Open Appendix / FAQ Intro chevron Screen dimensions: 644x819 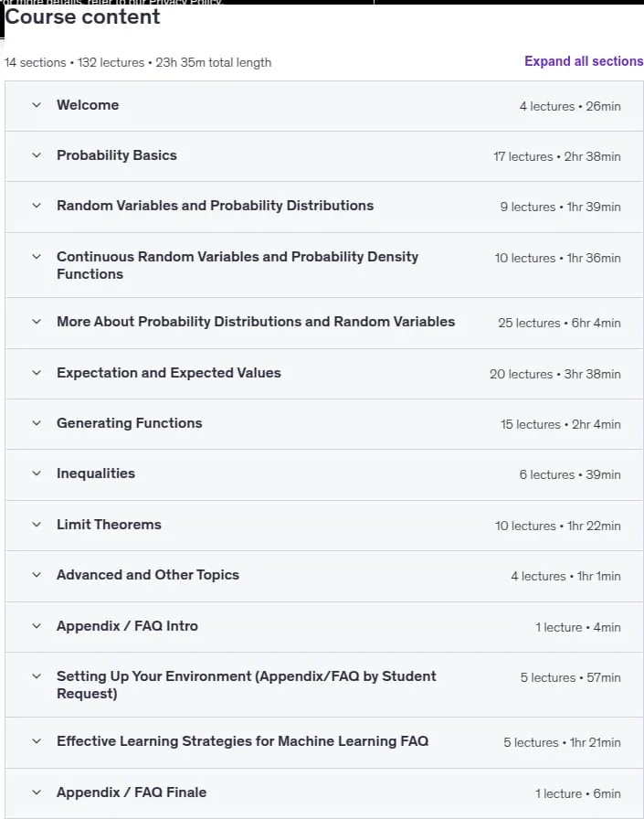[37, 626]
